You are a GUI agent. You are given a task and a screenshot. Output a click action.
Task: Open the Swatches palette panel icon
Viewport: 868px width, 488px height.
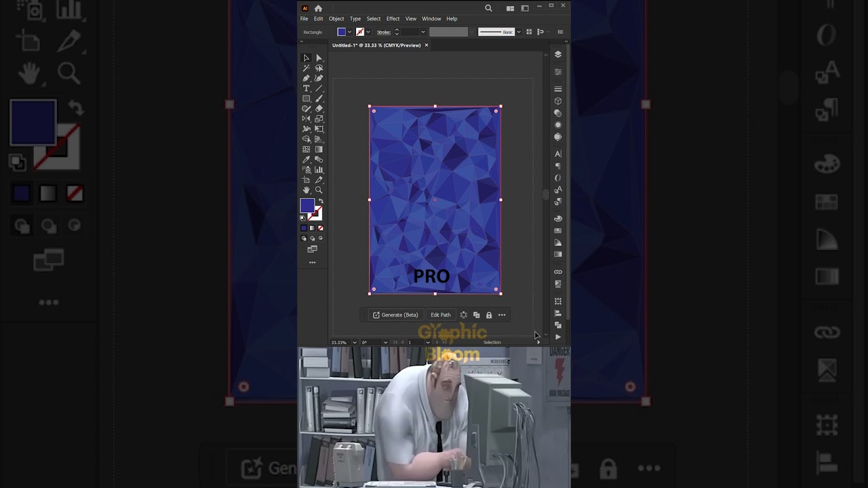point(558,230)
